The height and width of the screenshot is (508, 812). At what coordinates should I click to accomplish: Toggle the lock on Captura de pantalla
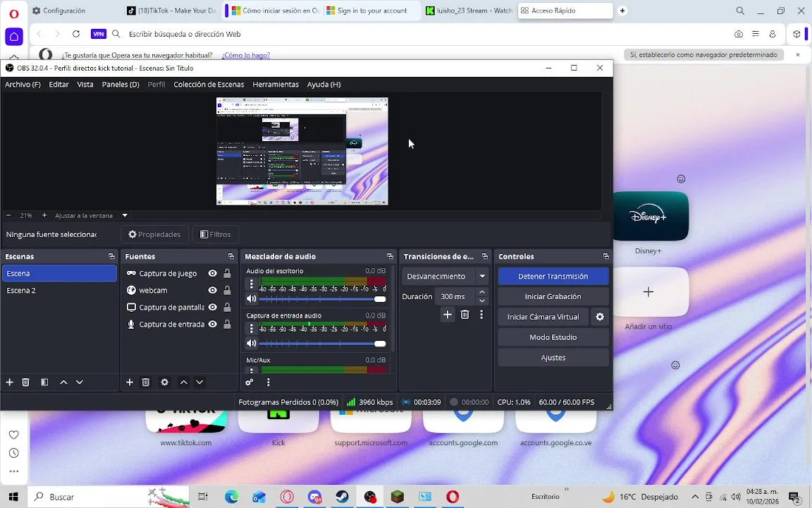coord(227,308)
